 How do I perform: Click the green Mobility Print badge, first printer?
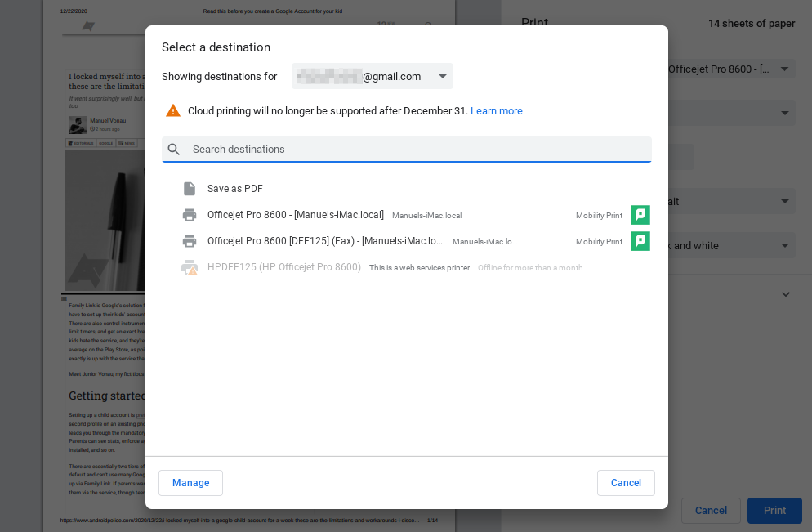[640, 215]
